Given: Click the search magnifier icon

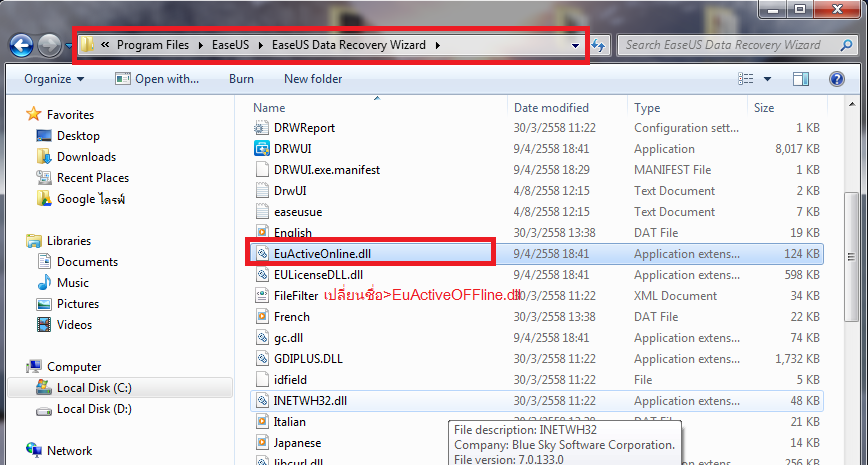Looking at the screenshot, I should click(846, 45).
